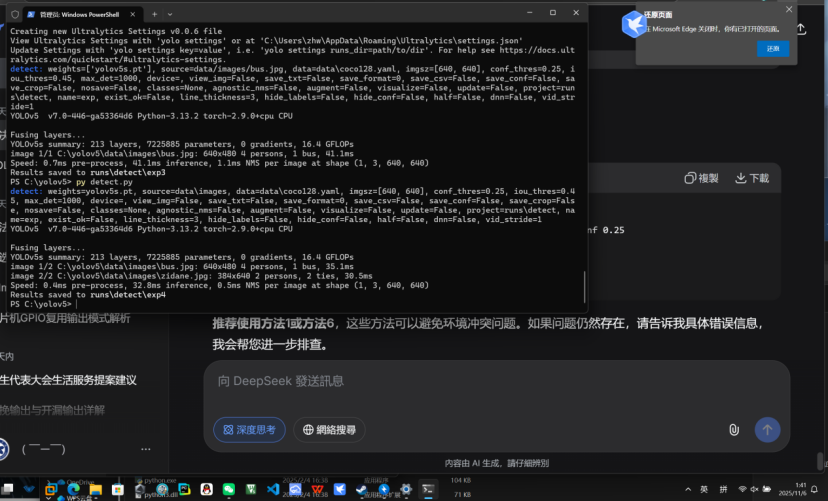The image size is (828, 501).
Task: Switch input language indicator 英
Action: tap(704, 489)
